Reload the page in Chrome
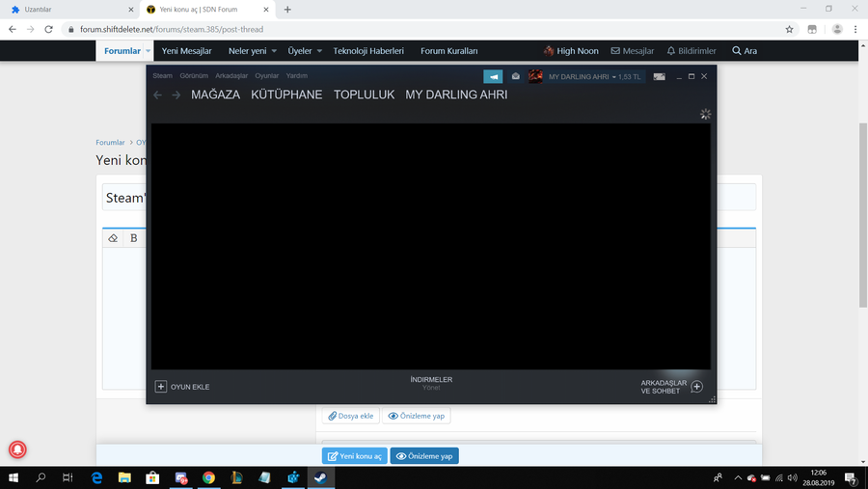This screenshot has width=868, height=489. [x=49, y=29]
